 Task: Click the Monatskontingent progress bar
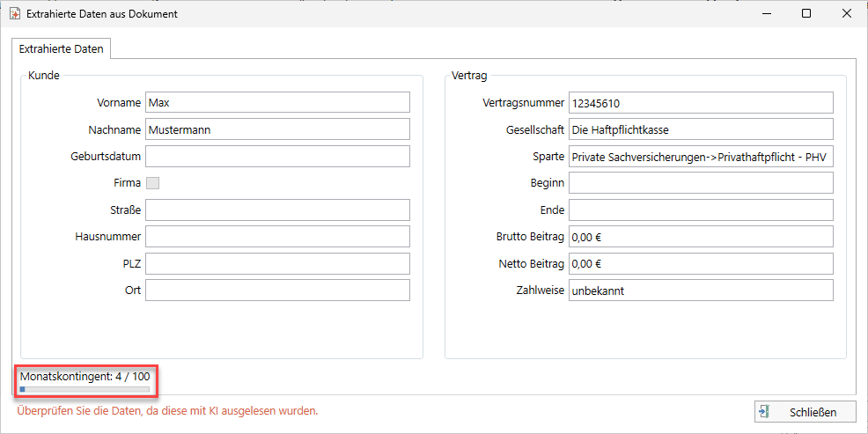click(85, 388)
